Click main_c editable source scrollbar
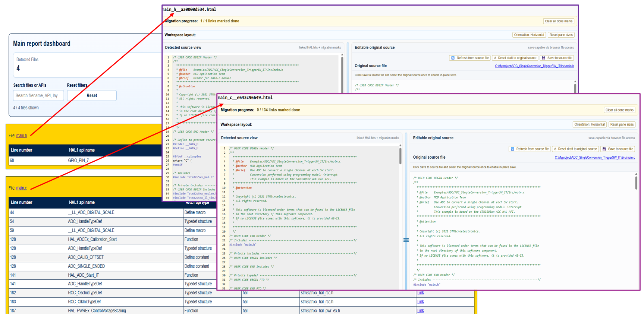This screenshot has height=317, width=644. click(636, 183)
